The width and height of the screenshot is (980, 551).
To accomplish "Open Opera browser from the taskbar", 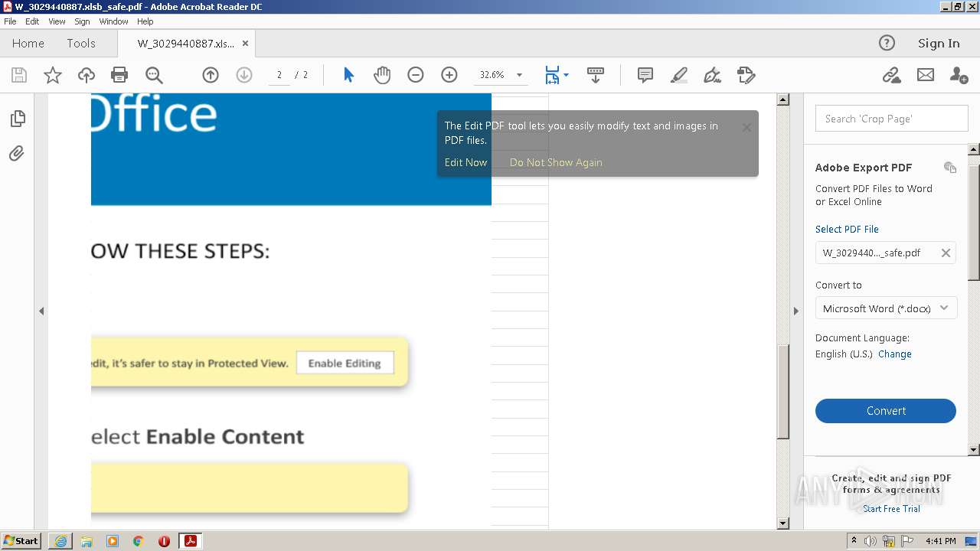I will 164,541.
